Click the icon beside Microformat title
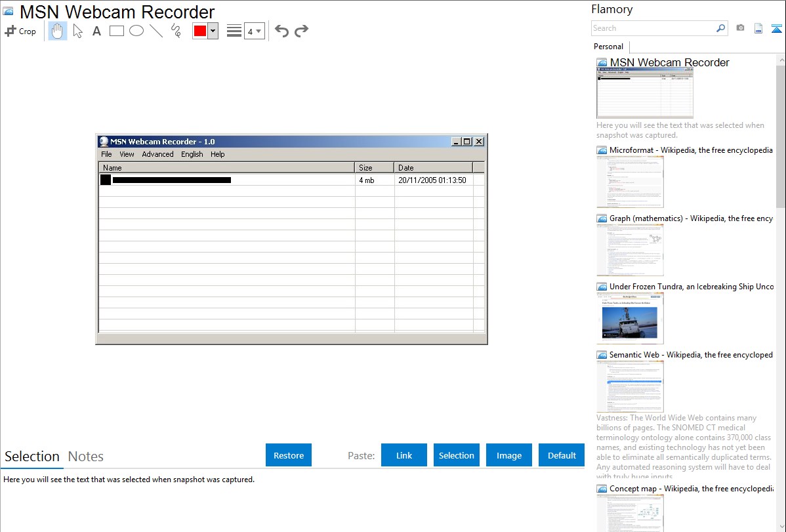This screenshot has height=532, width=786. pyautogui.click(x=602, y=150)
